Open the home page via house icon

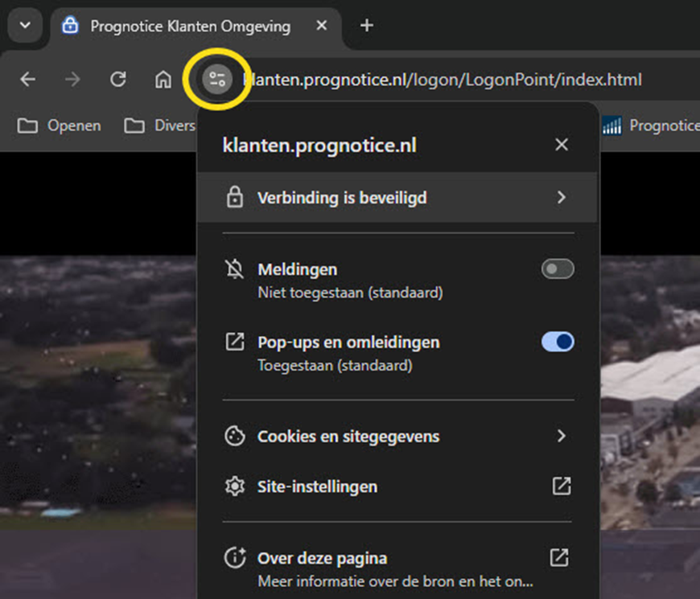[163, 80]
